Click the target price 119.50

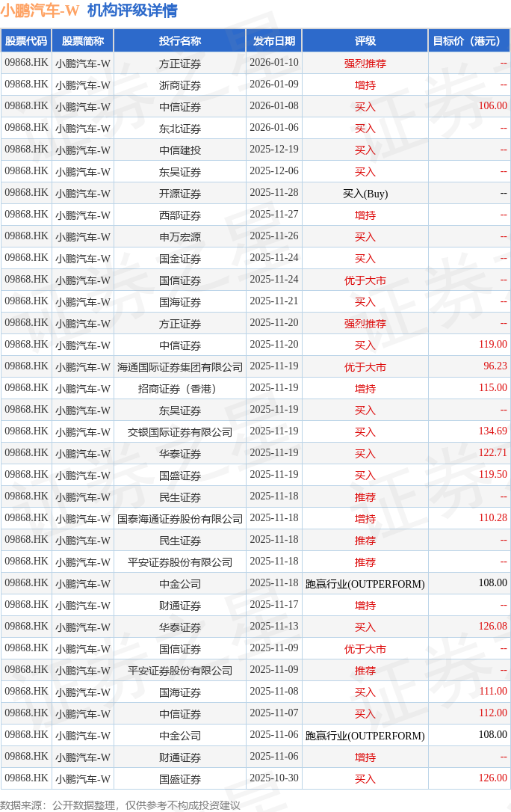(x=492, y=474)
